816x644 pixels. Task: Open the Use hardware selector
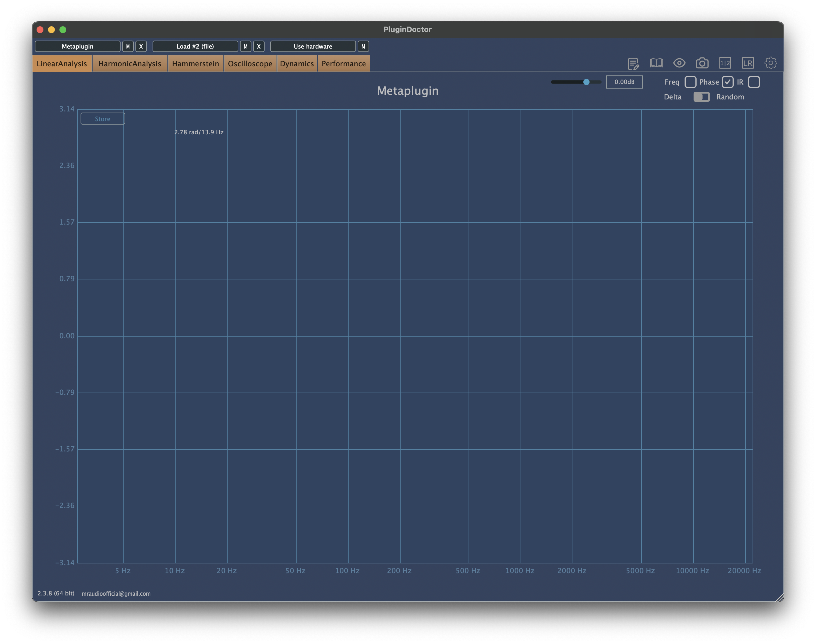pyautogui.click(x=313, y=46)
